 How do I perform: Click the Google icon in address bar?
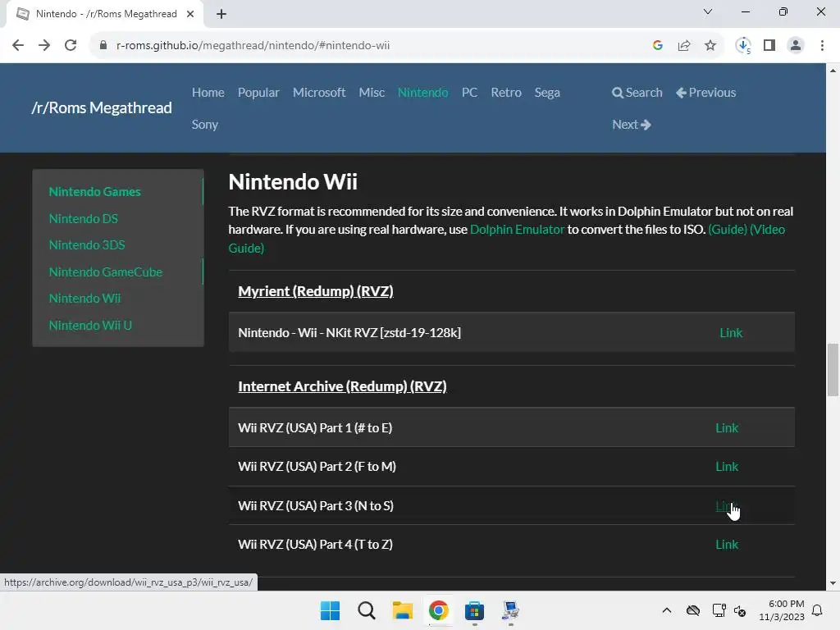(658, 46)
